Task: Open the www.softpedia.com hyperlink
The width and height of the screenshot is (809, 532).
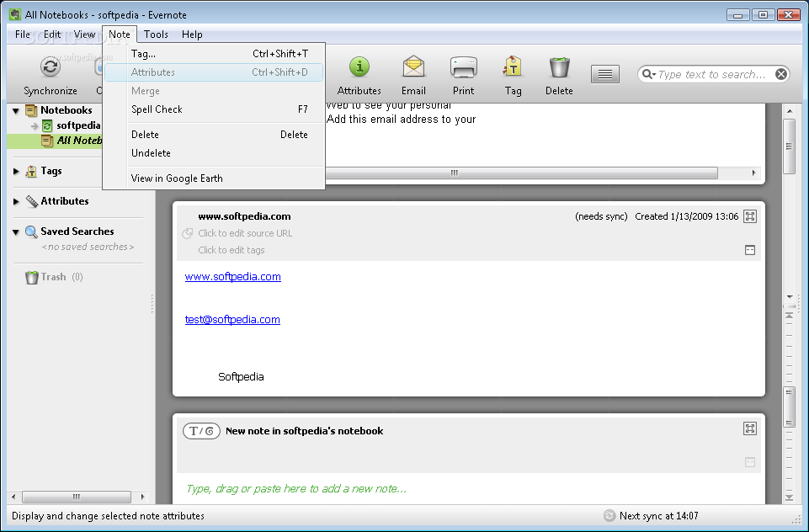Action: 232,277
